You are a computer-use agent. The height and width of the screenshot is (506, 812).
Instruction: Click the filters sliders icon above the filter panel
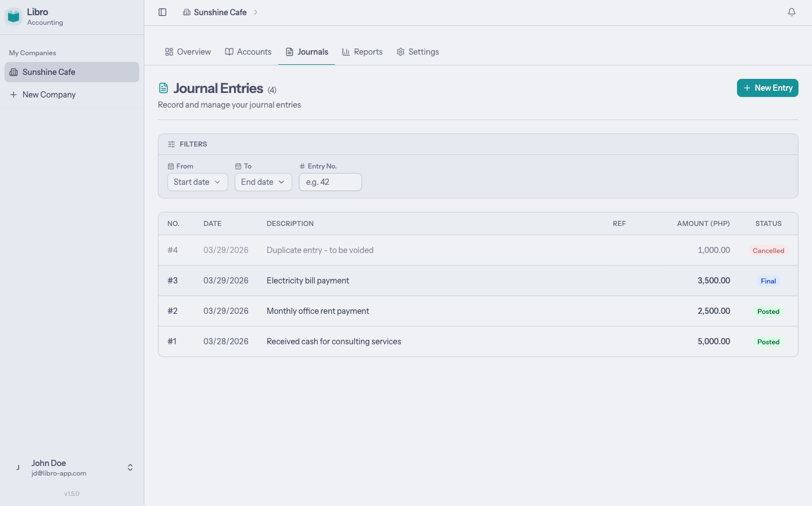(171, 144)
